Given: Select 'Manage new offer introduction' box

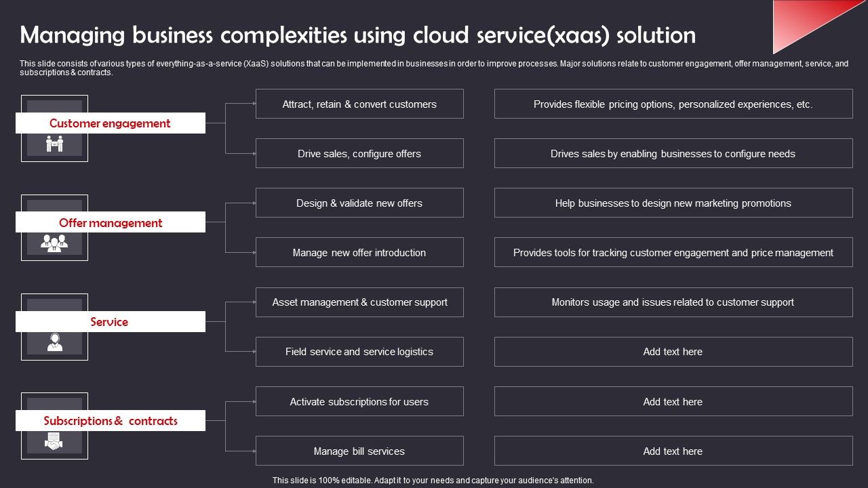Looking at the screenshot, I should click(359, 252).
